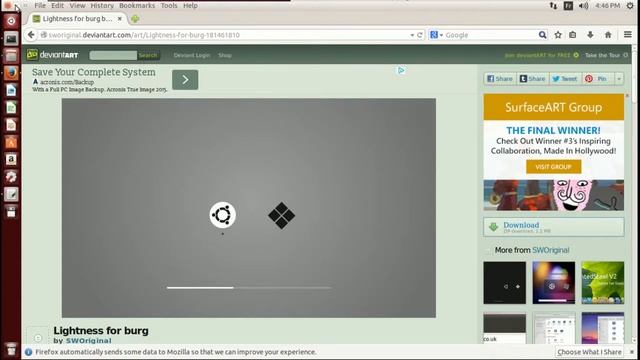The height and width of the screenshot is (360, 640).
Task: Select the Lightness for burg tab
Action: click(77, 19)
